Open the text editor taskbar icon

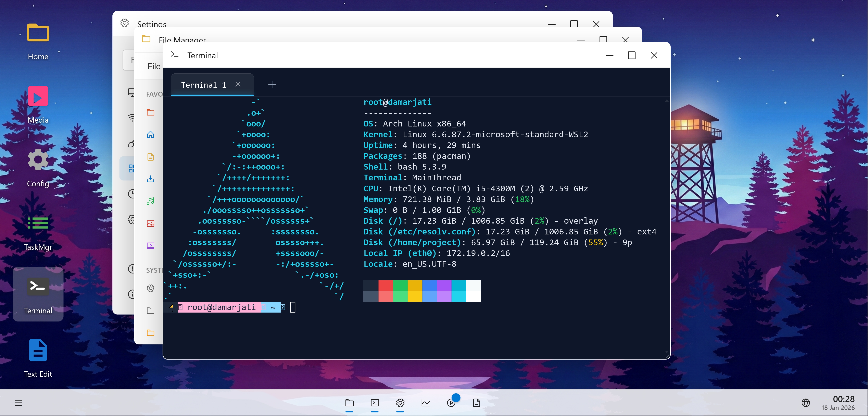pos(476,403)
